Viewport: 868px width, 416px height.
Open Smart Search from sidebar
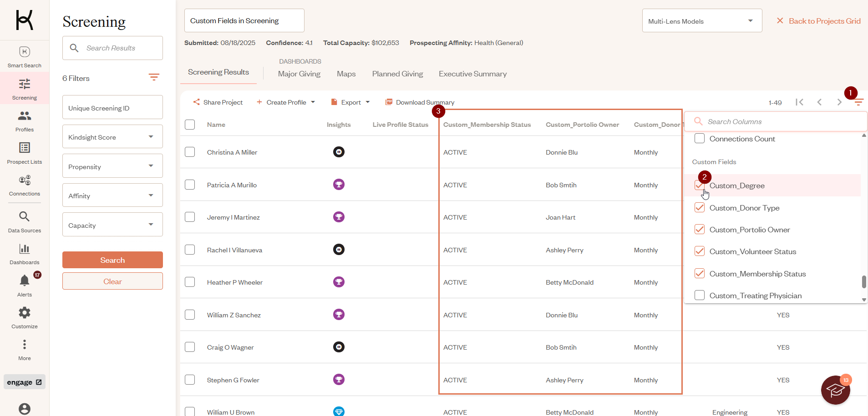tap(25, 57)
